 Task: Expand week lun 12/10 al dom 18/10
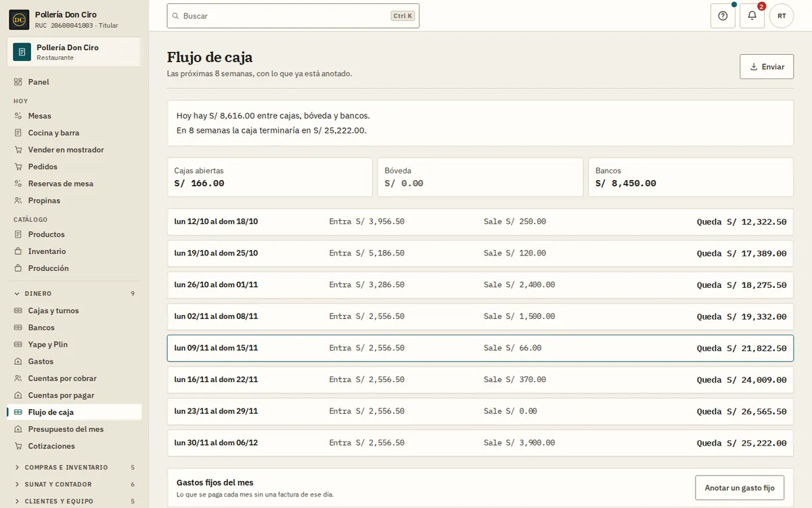coord(480,222)
